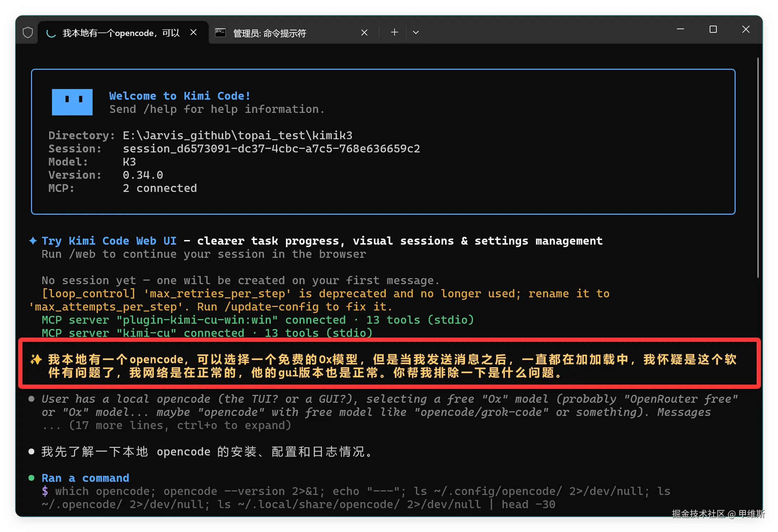The height and width of the screenshot is (532, 778).
Task: Click the "kimi-cu" server connected line
Action: [x=207, y=333]
